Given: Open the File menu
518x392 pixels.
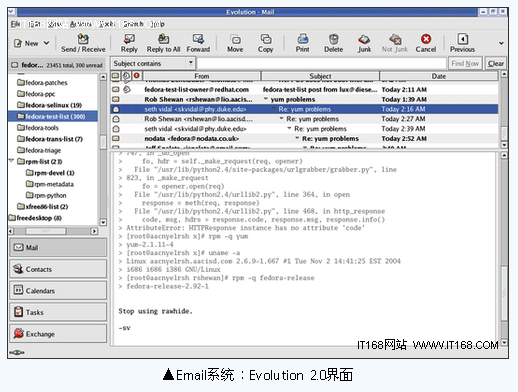Looking at the screenshot, I should (x=15, y=24).
